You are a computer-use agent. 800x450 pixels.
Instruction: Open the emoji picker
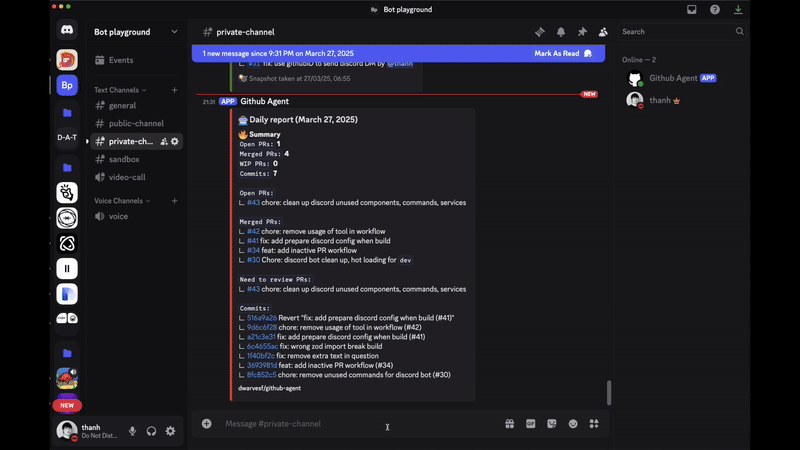click(573, 423)
